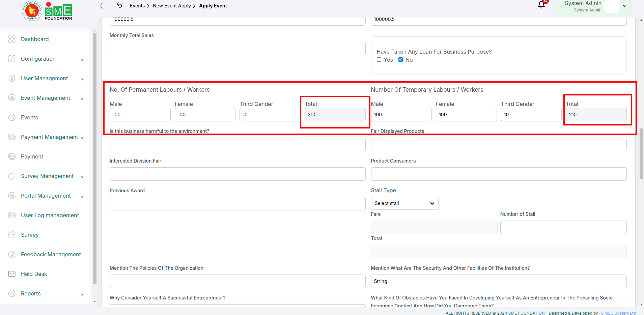Open the SIMEC System Ltd link
The height and width of the screenshot is (315, 644).
(x=618, y=313)
